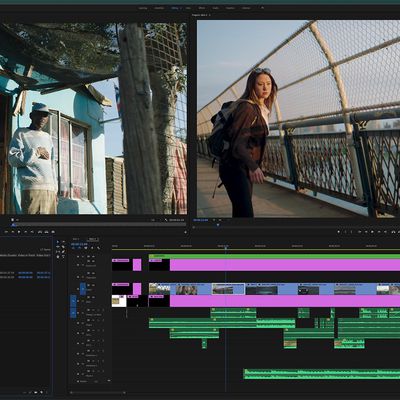Click Program monitor scrub bar playhead
The image size is (400, 400).
click(x=218, y=225)
